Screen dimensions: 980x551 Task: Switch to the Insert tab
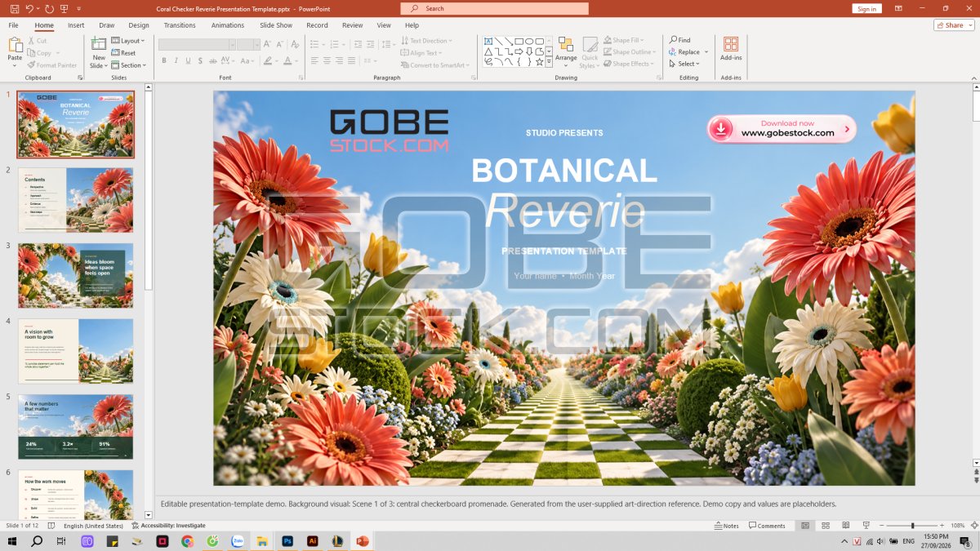pyautogui.click(x=76, y=25)
